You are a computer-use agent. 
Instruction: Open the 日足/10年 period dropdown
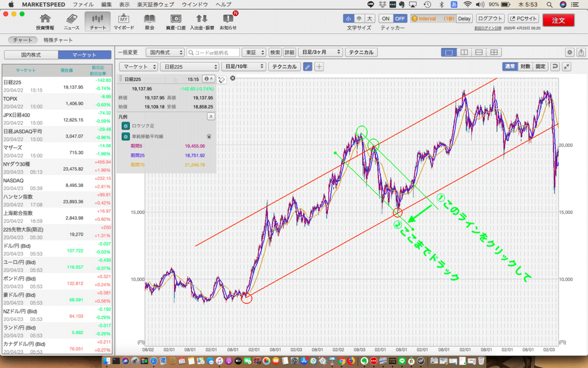[x=244, y=67]
